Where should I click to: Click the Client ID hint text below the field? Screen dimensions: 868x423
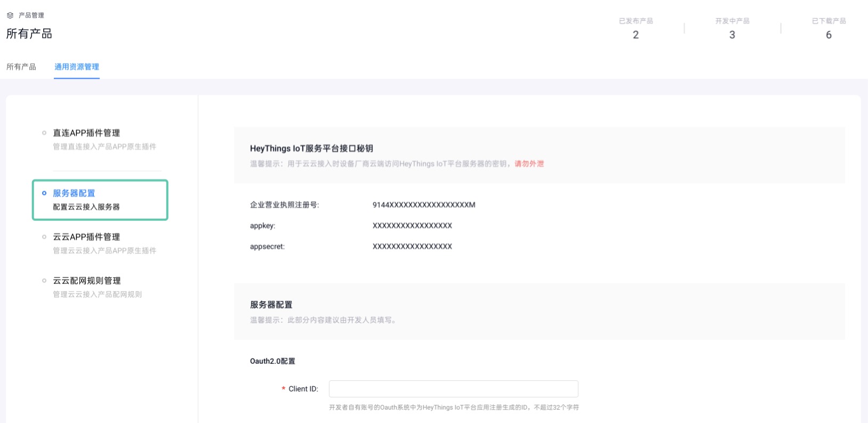coord(454,408)
